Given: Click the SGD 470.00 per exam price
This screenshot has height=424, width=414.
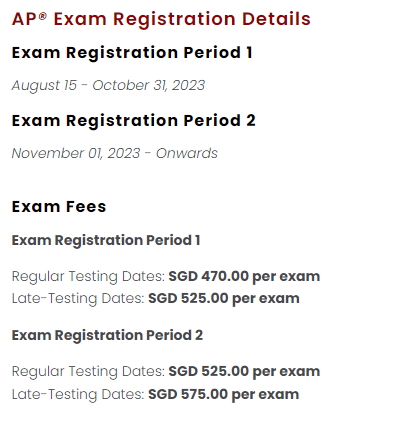Looking at the screenshot, I should click(x=244, y=276).
